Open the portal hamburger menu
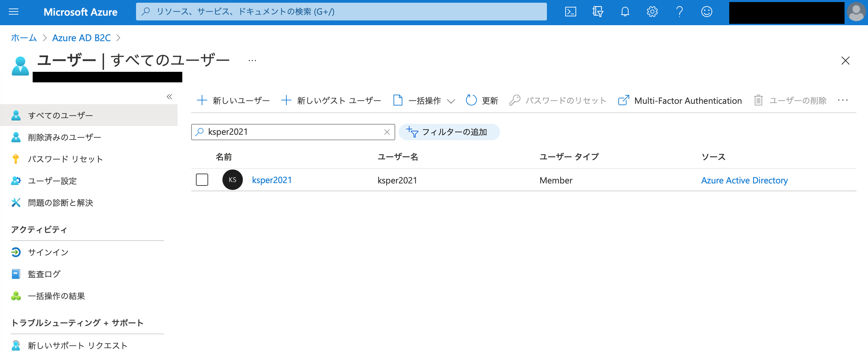This screenshot has width=868, height=356. click(13, 12)
